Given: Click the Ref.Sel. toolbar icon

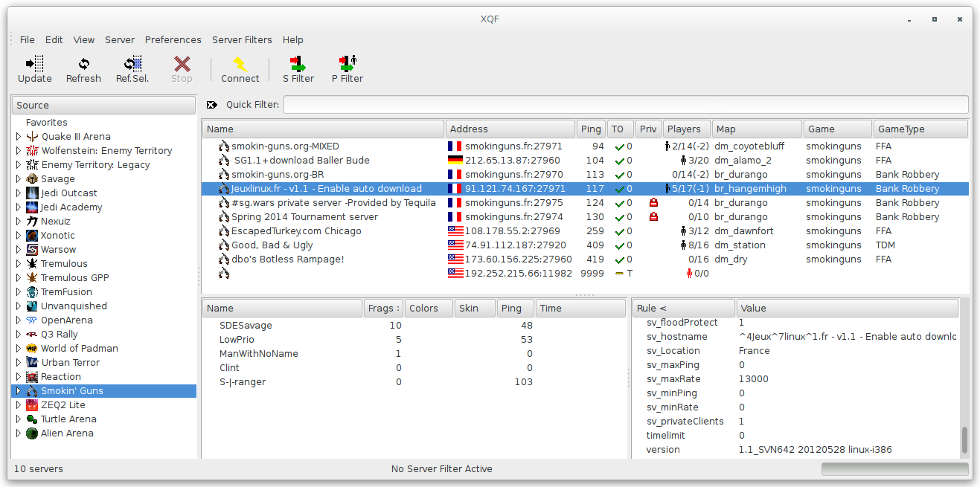Looking at the screenshot, I should pos(132,63).
